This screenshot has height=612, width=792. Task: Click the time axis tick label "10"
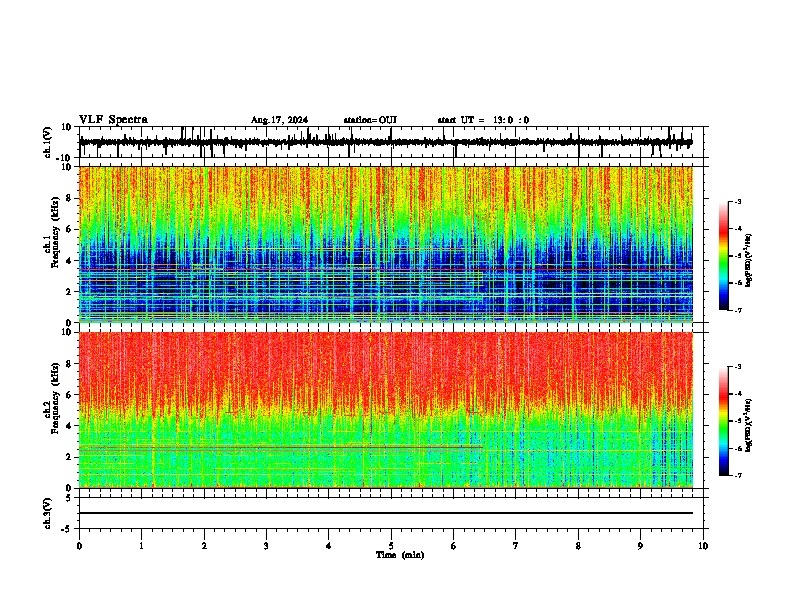[703, 546]
